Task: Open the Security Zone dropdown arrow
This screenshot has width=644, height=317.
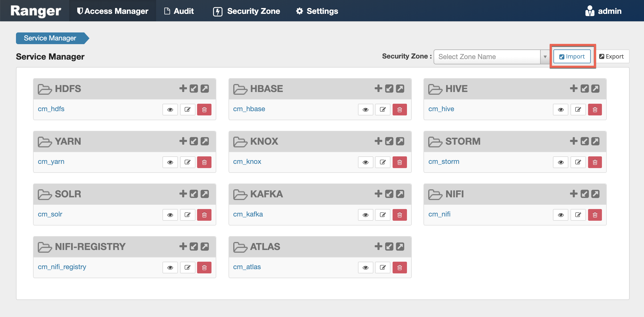Action: click(545, 57)
